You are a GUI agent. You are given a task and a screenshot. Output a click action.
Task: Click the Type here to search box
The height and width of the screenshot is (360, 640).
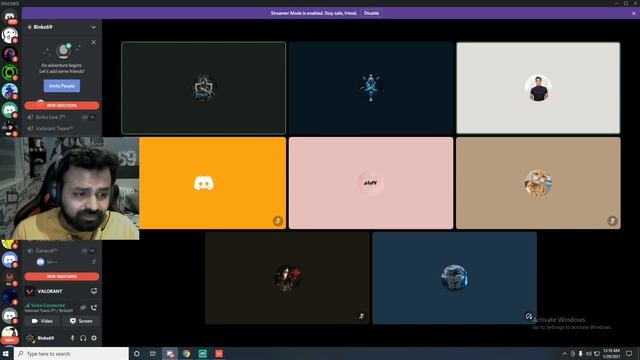71,353
